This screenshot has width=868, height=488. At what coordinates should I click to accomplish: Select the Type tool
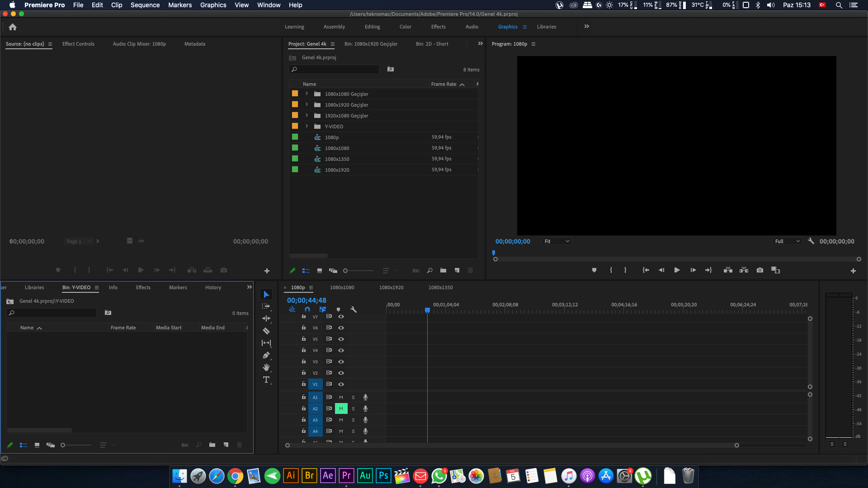pyautogui.click(x=266, y=380)
